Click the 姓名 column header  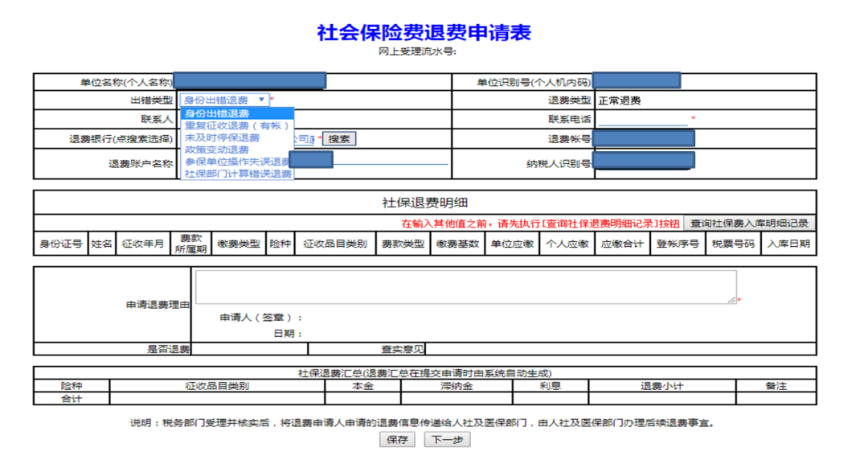(102, 244)
